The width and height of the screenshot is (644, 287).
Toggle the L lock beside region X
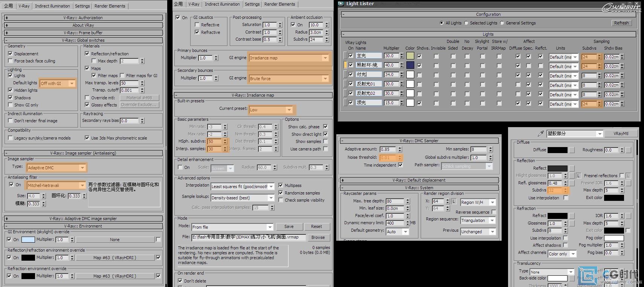click(454, 201)
